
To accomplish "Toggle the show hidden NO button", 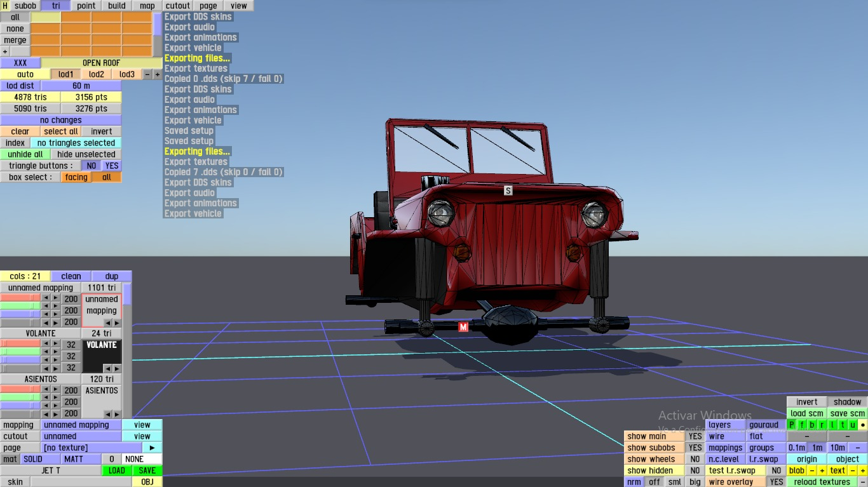I will tap(695, 470).
